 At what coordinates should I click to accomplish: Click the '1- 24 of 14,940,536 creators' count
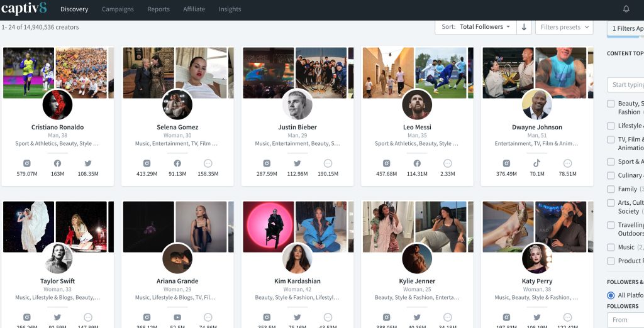[40, 27]
